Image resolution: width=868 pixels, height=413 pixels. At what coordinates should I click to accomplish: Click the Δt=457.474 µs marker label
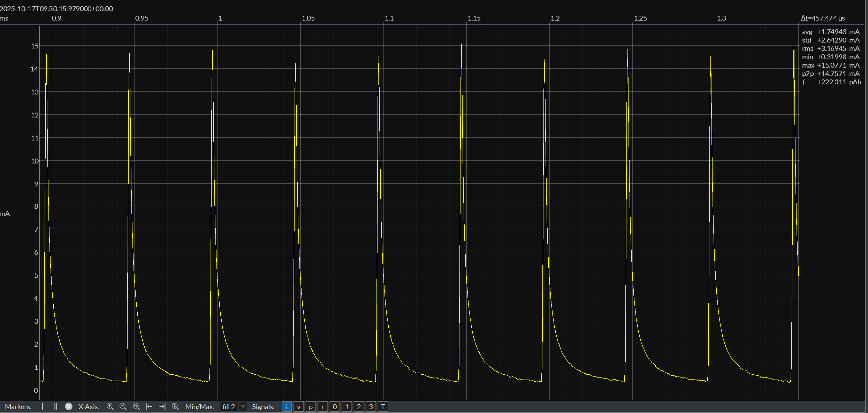[823, 18]
